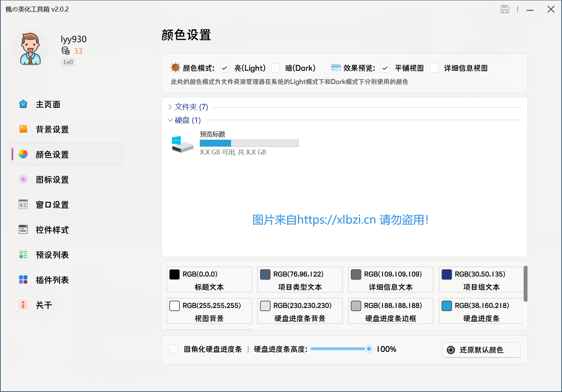Enable 圆角化硬盘进度条 rounded progress bar
Screen dimensions: 562x392
173,349
